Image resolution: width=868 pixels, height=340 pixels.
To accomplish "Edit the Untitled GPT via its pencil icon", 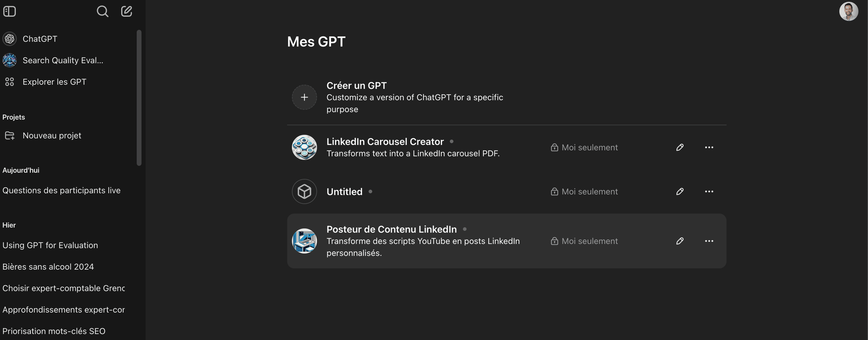I will pyautogui.click(x=680, y=191).
